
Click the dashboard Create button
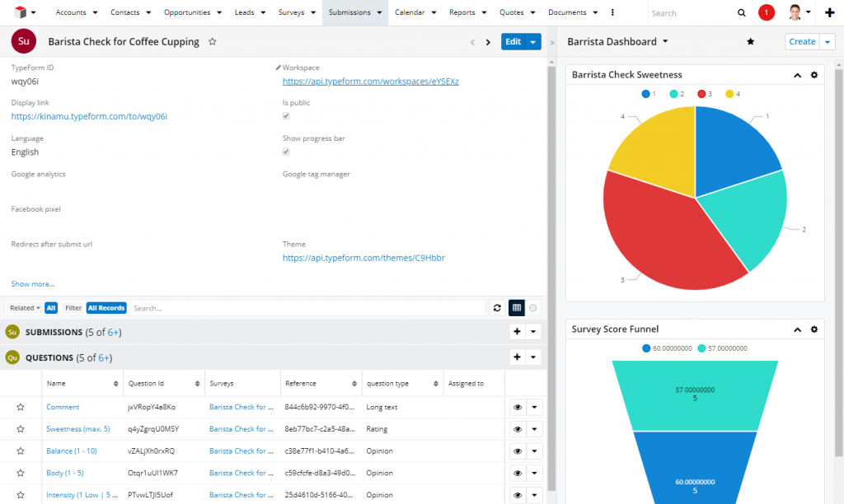click(x=802, y=42)
